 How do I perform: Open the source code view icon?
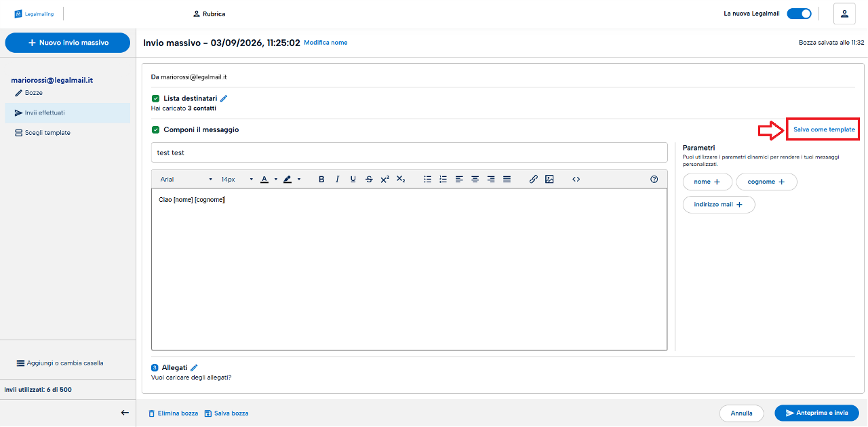pos(576,180)
